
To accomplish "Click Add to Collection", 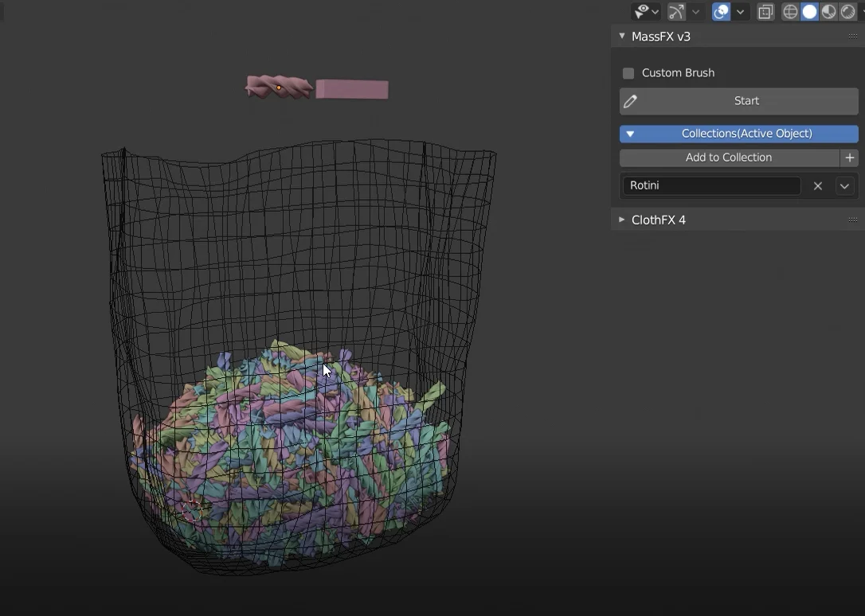I will pyautogui.click(x=730, y=158).
